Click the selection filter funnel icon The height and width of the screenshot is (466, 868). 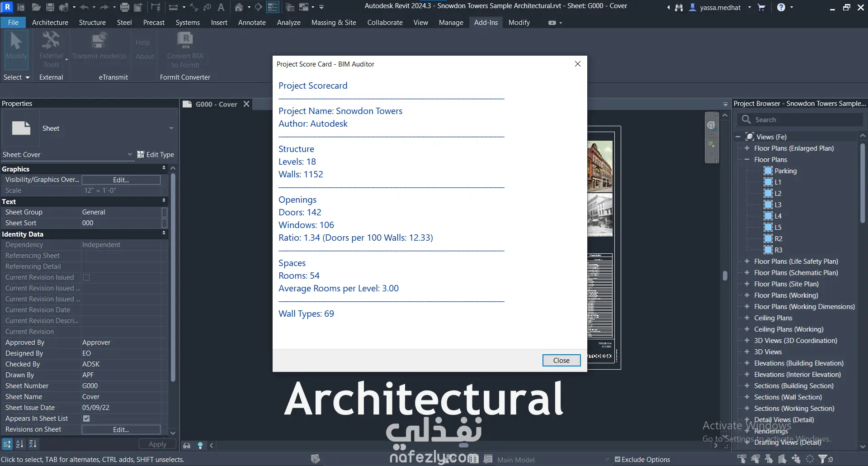coord(823,459)
